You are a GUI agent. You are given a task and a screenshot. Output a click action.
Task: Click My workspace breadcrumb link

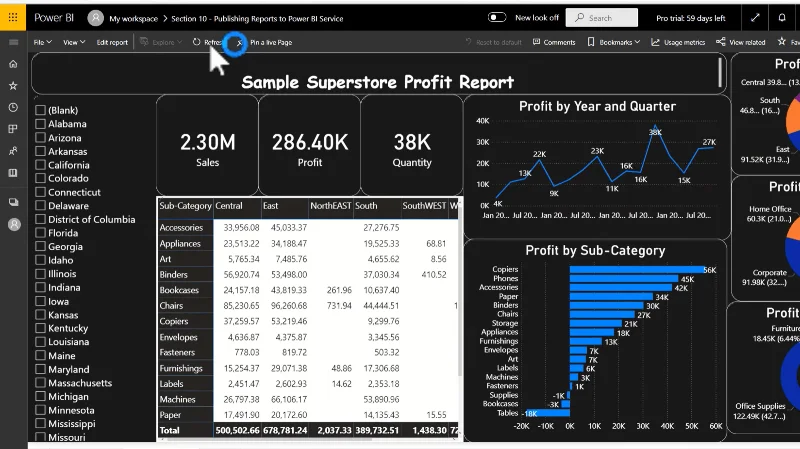[133, 19]
